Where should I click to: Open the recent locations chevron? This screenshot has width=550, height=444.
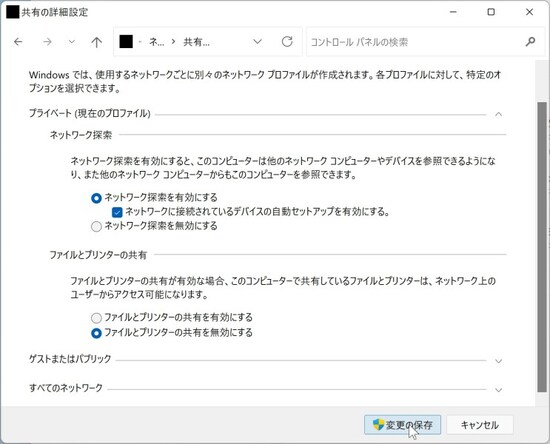click(x=72, y=42)
